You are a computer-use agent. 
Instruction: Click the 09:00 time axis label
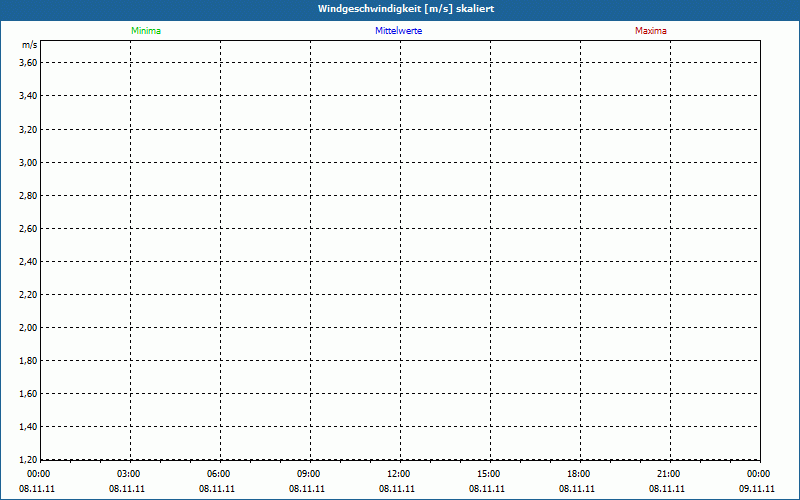tap(309, 474)
